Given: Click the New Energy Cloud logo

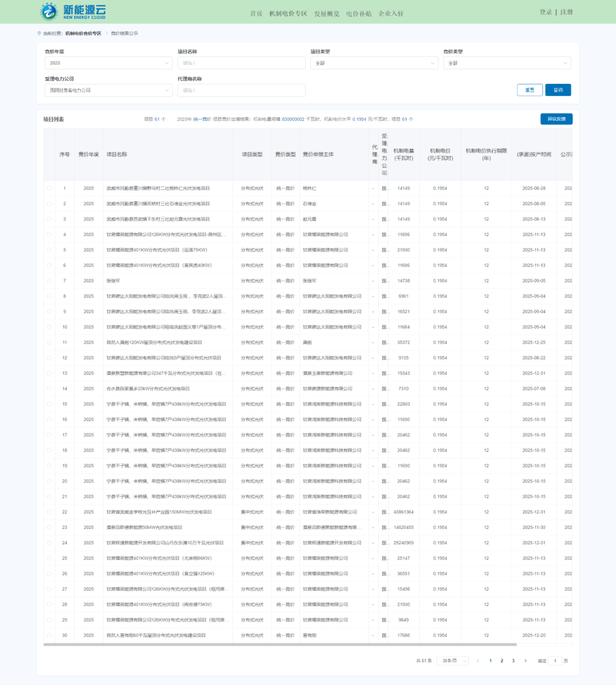Looking at the screenshot, I should coord(73,11).
